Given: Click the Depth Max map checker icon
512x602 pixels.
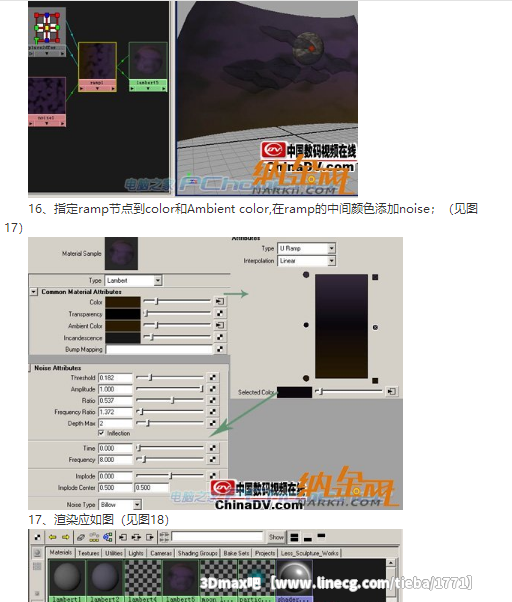Looking at the screenshot, I should point(213,423).
